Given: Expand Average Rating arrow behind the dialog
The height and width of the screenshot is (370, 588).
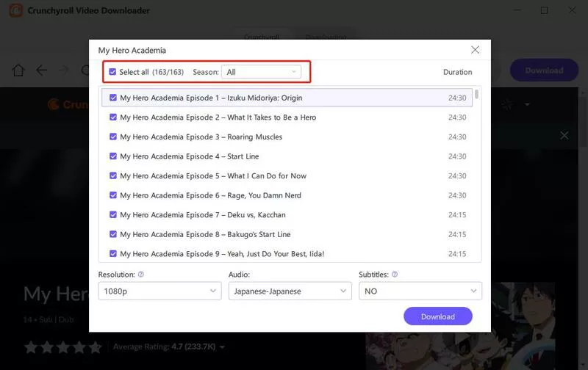Looking at the screenshot, I should pyautogui.click(x=222, y=347).
